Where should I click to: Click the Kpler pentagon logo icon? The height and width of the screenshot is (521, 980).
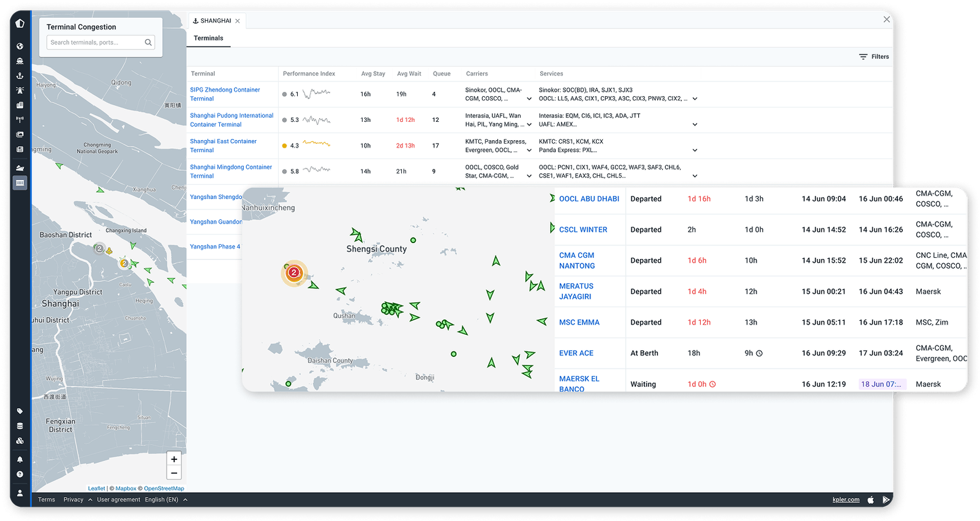click(20, 23)
